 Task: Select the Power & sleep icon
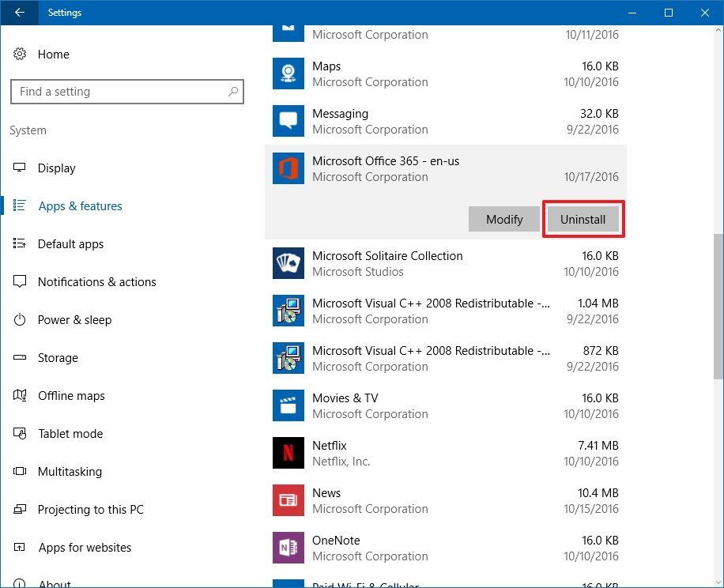[20, 319]
